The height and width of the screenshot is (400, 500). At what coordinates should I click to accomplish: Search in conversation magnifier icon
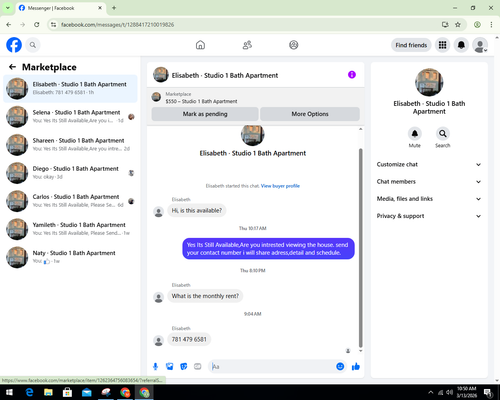click(443, 134)
